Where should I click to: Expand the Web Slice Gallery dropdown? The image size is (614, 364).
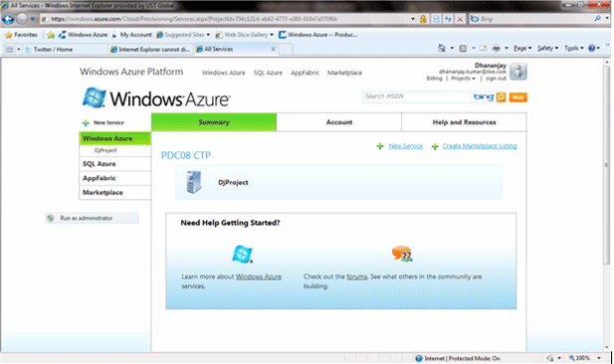point(272,35)
